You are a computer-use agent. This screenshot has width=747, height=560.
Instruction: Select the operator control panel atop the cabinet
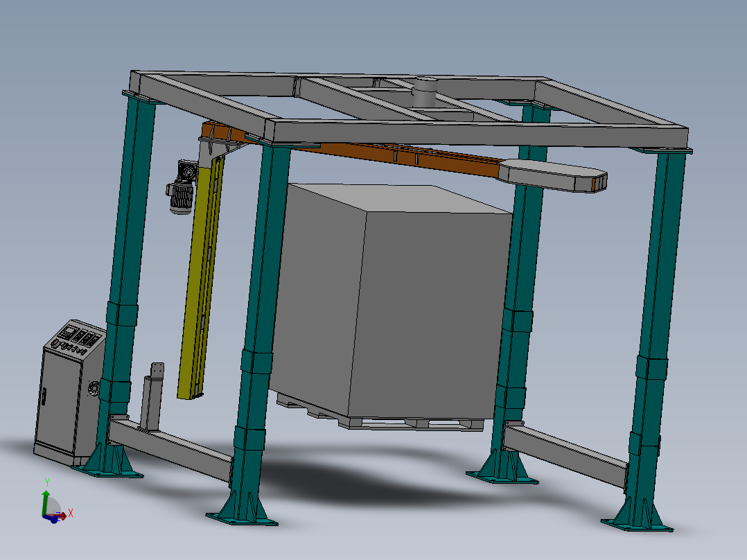76,338
